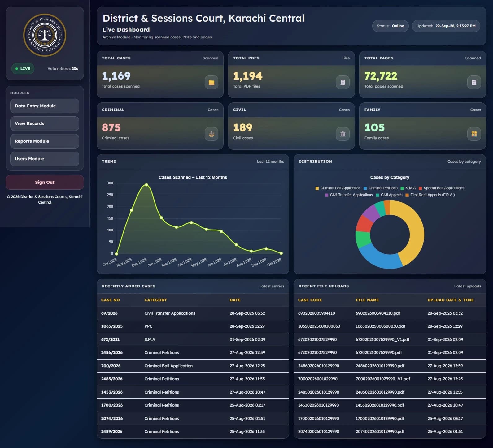Toggle Civil Transfer Applications legend entry
The image size is (493, 448).
[x=349, y=195]
